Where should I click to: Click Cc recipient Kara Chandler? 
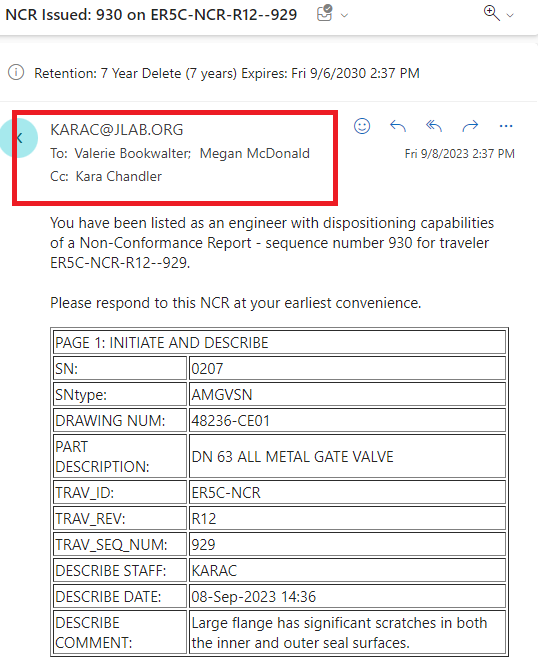[x=118, y=176]
